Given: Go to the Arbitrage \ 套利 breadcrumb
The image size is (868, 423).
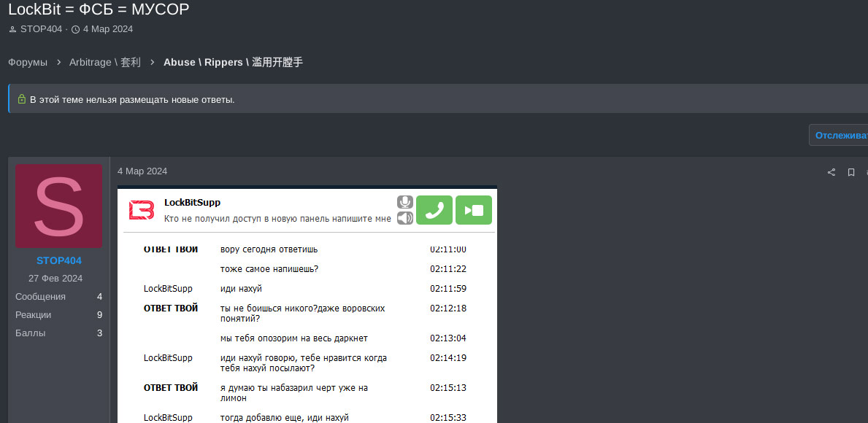Looking at the screenshot, I should tap(105, 63).
